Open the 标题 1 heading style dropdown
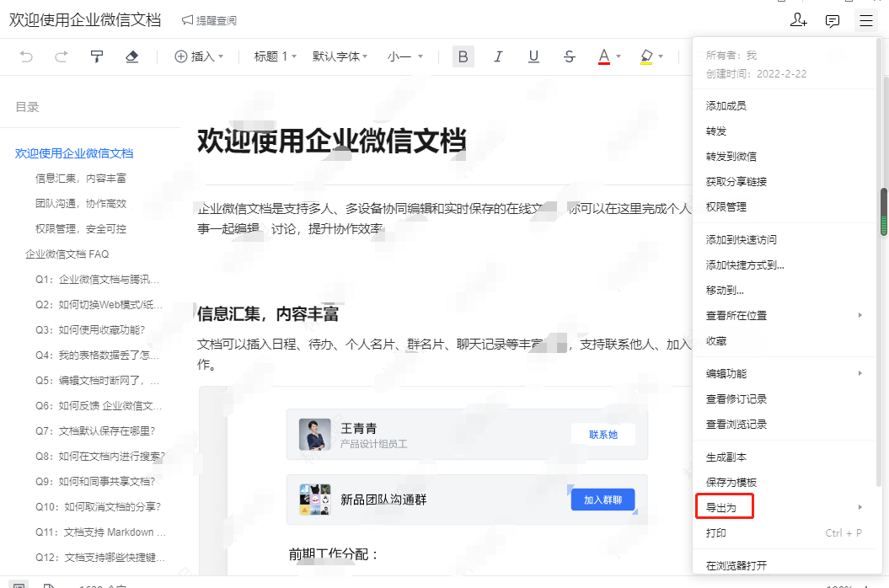 pyautogui.click(x=271, y=56)
